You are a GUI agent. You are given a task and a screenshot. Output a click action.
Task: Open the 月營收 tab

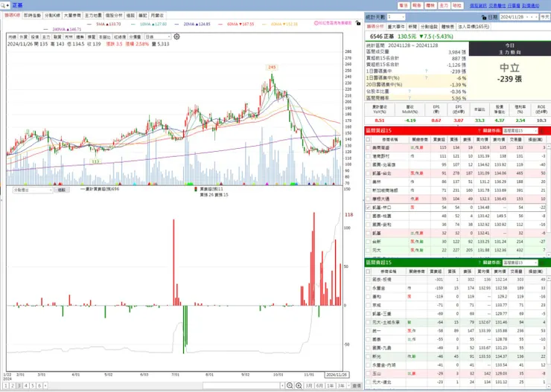157,16
